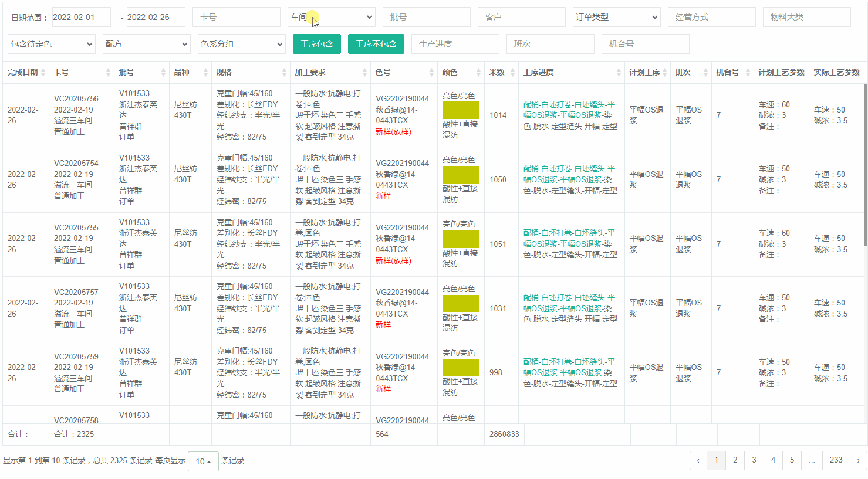
Task: Click the 秋香绿 color swatch
Action: pyautogui.click(x=461, y=110)
